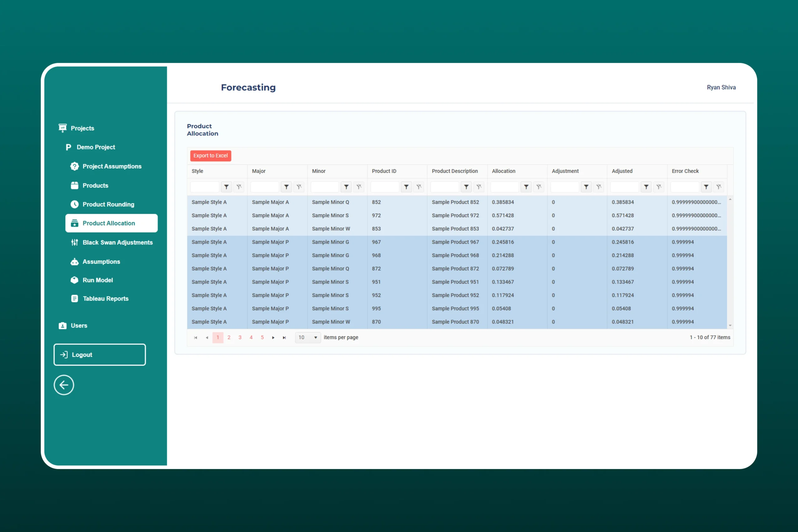Click the Allocation column filter icon
Screen dimensions: 798x532
pyautogui.click(x=526, y=187)
